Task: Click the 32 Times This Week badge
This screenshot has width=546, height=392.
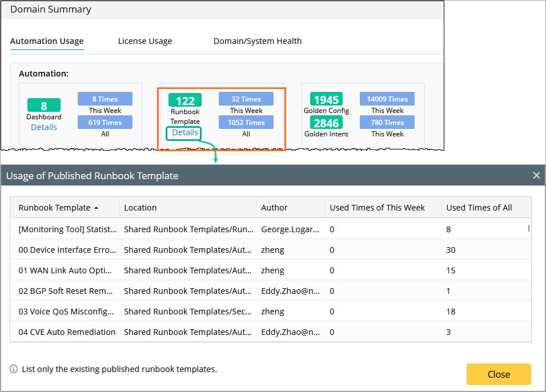Action: (x=246, y=99)
